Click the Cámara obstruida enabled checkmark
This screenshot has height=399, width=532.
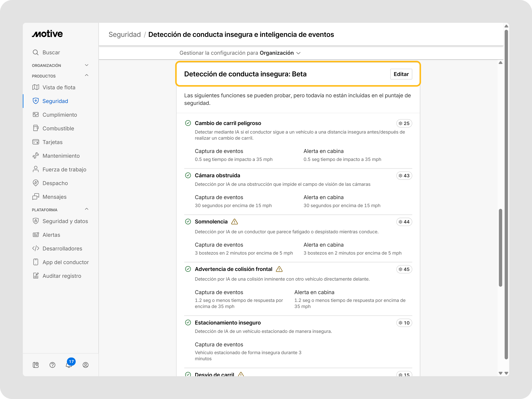click(188, 175)
